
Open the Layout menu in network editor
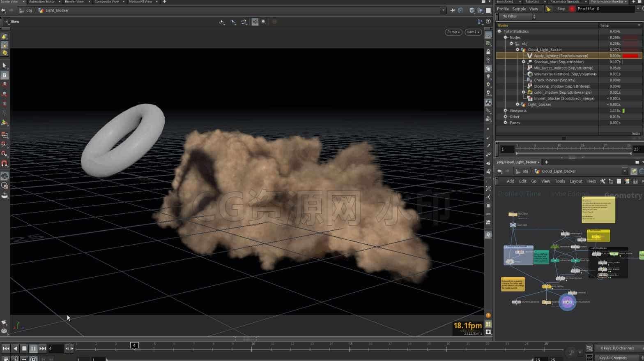[x=576, y=181]
